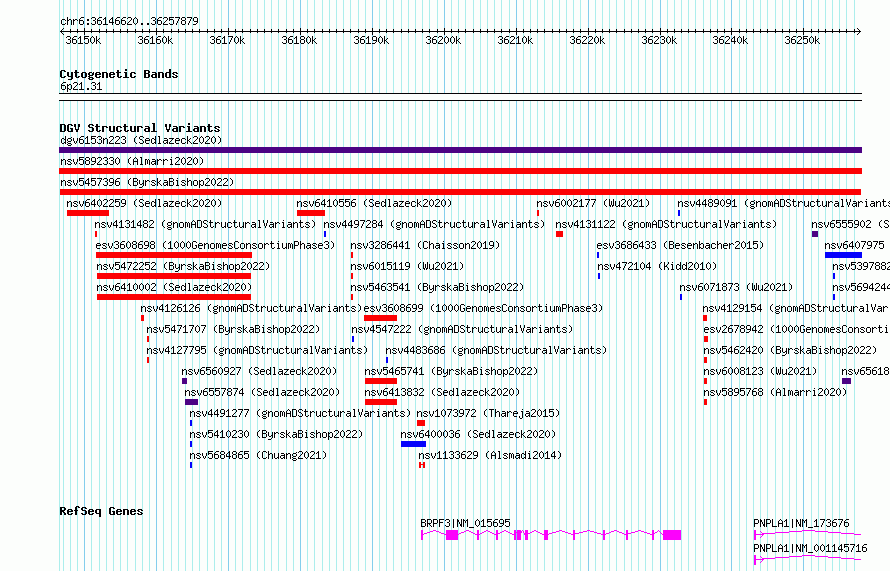Viewport: 890px width, 571px height.
Task: Open PNPLA1|NM_173676 gene label
Action: tap(801, 523)
